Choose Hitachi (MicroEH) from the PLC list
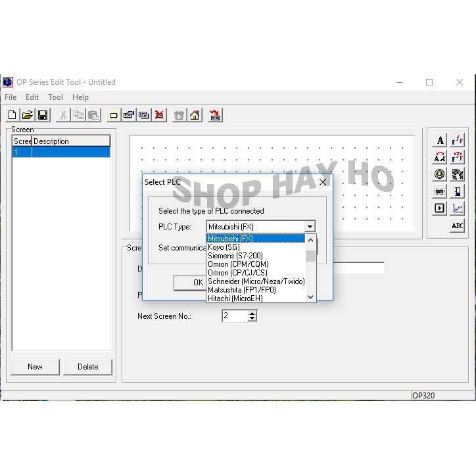 256,298
